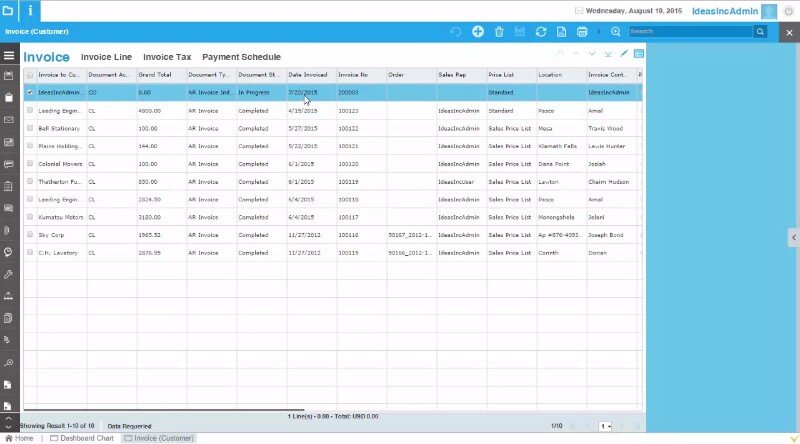Click the pencil edit icon above grid

pos(624,54)
